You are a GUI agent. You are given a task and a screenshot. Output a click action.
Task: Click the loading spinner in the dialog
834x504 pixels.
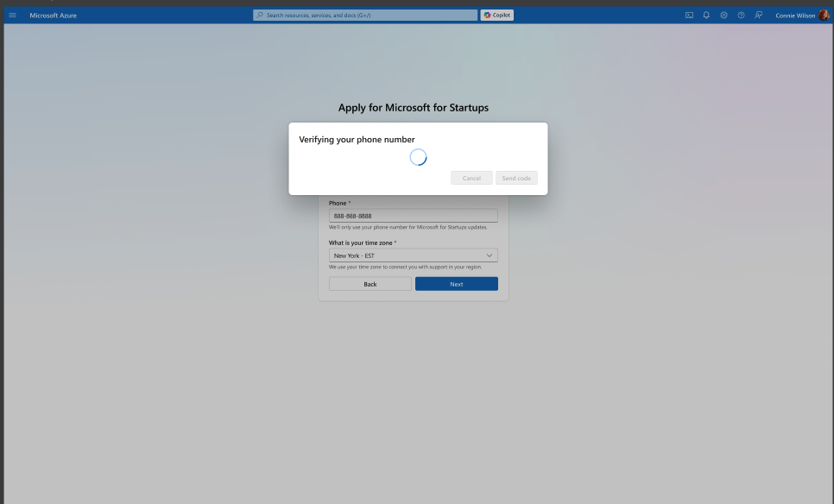418,157
